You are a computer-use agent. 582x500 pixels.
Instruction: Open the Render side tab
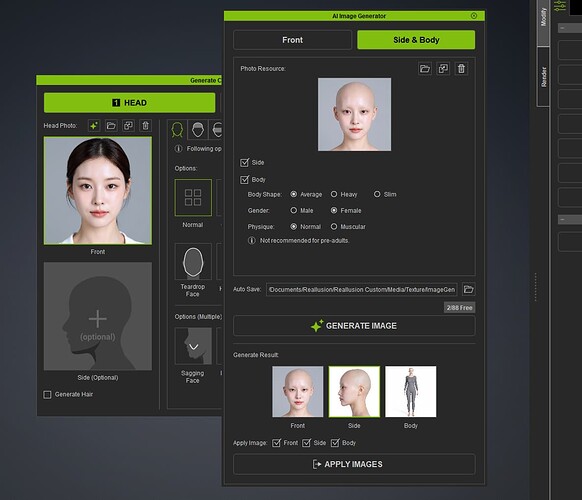pos(543,77)
